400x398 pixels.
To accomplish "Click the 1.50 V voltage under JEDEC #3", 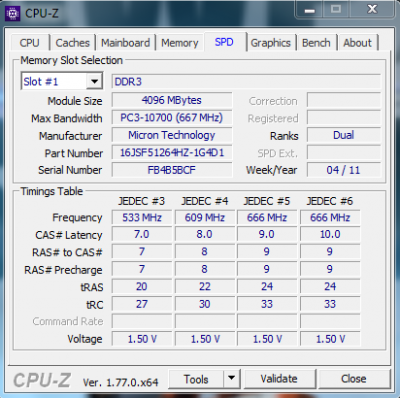I will click(142, 339).
